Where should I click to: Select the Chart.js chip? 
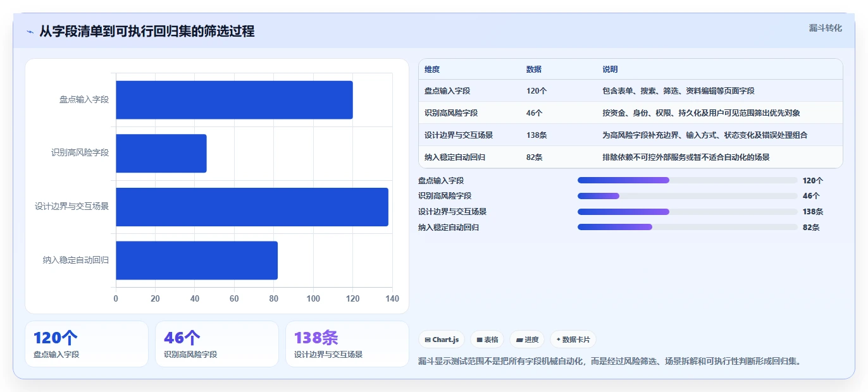point(442,340)
